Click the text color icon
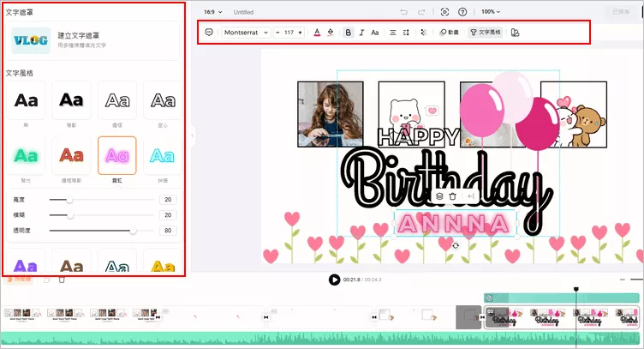Screen dimensions: 644x349 click(317, 33)
